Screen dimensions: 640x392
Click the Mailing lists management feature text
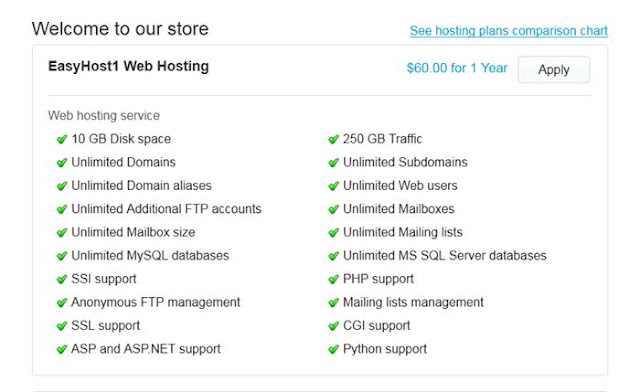pos(413,302)
